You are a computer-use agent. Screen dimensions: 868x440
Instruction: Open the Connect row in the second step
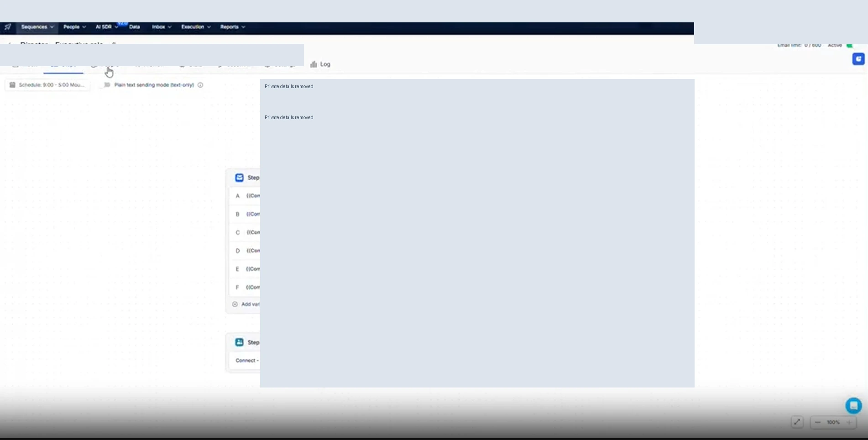point(245,361)
